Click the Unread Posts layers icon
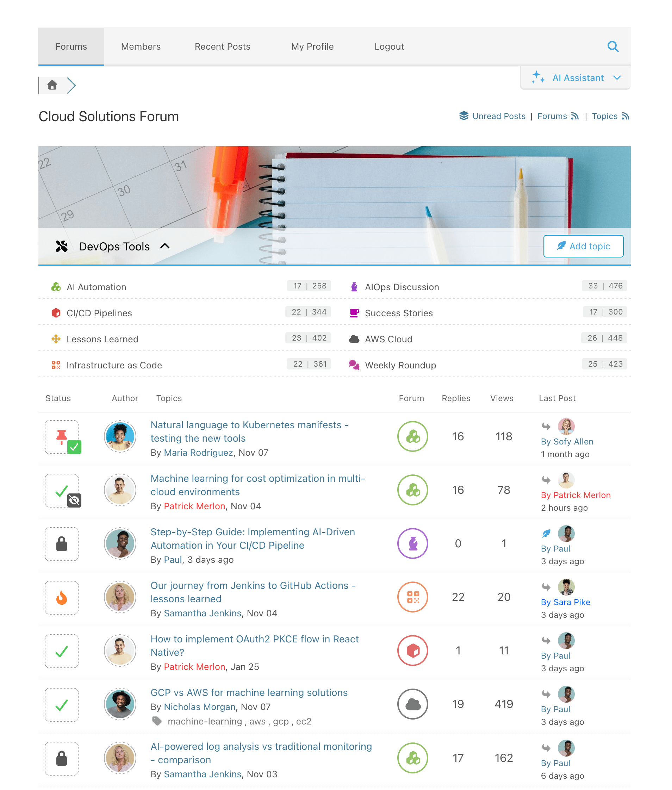This screenshot has width=672, height=790. point(463,116)
